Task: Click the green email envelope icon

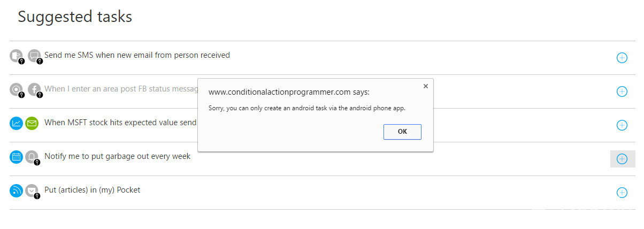Action: pos(32,123)
